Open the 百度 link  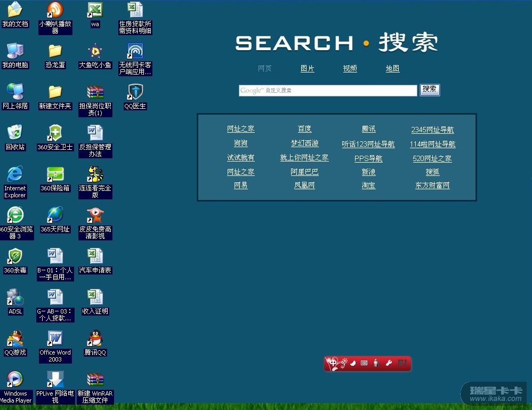pyautogui.click(x=305, y=129)
